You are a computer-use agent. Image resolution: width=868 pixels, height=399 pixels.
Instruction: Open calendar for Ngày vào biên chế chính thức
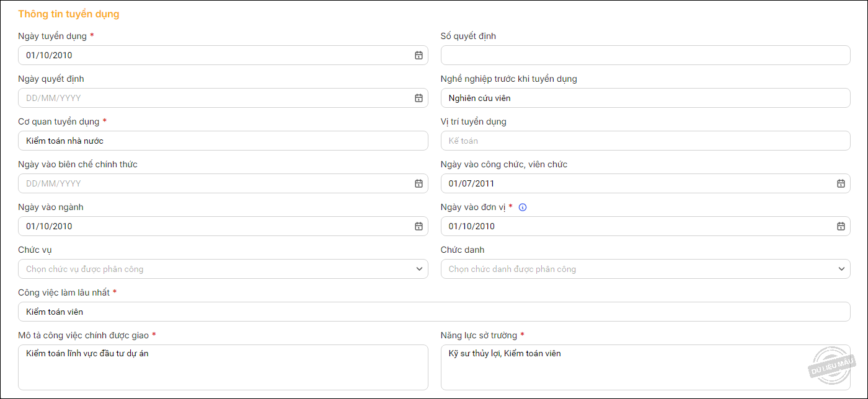click(418, 183)
